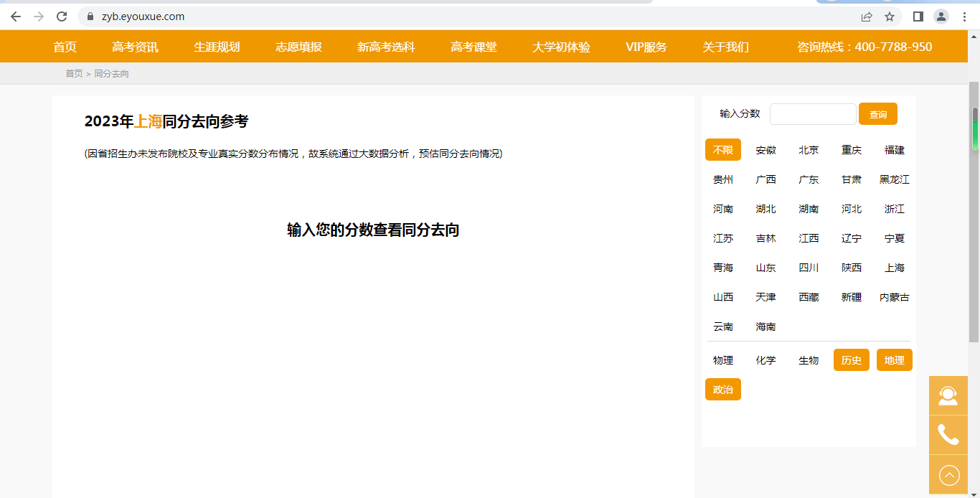
Task: Follow the 首页 breadcrumb link
Action: [74, 73]
